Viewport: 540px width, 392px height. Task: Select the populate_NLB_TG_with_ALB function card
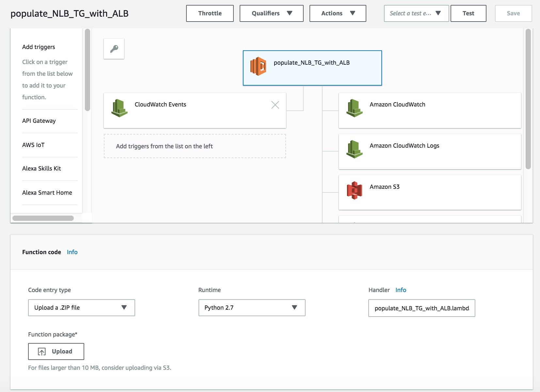tap(312, 68)
